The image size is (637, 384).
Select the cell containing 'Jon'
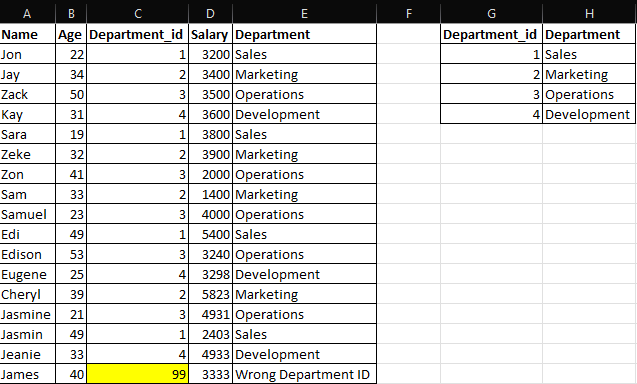pyautogui.click(x=28, y=54)
